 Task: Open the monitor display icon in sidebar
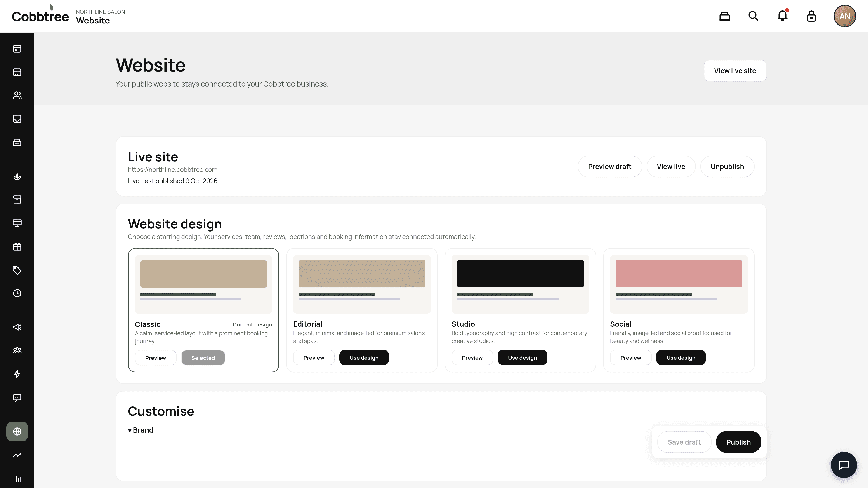pos(17,223)
